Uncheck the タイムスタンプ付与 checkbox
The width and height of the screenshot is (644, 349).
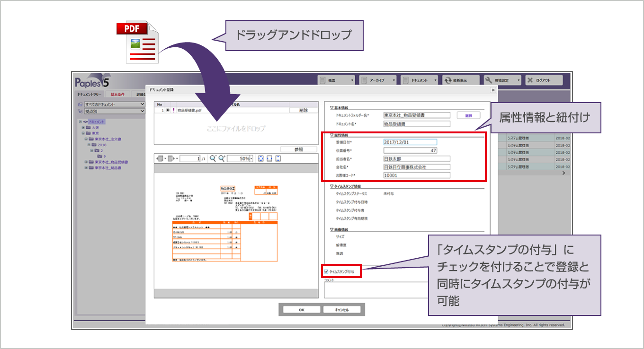tap(326, 272)
